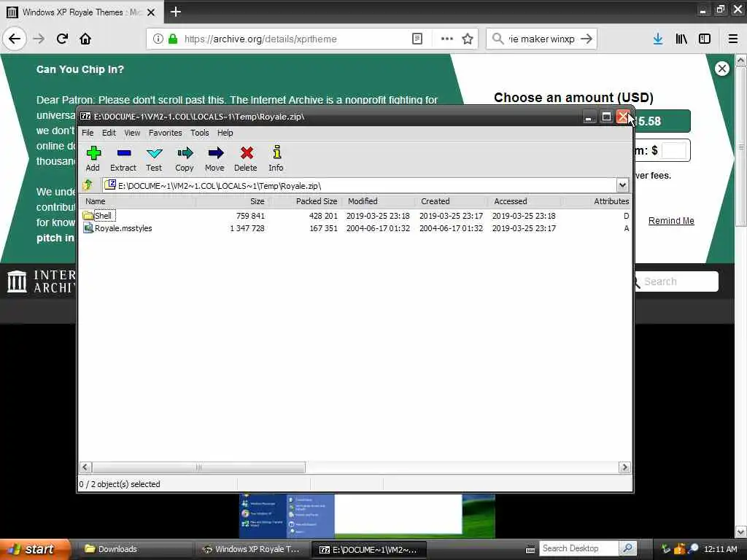Show Firefox sidebars icon
Viewport: 747px width, 560px height.
pos(705,39)
